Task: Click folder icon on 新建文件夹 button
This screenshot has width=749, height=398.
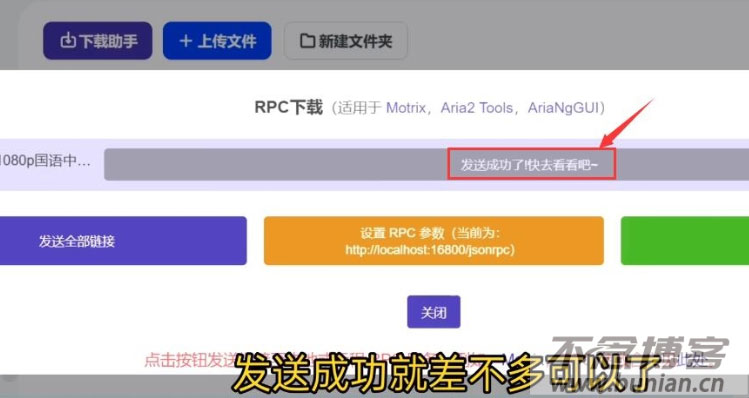Action: click(307, 41)
